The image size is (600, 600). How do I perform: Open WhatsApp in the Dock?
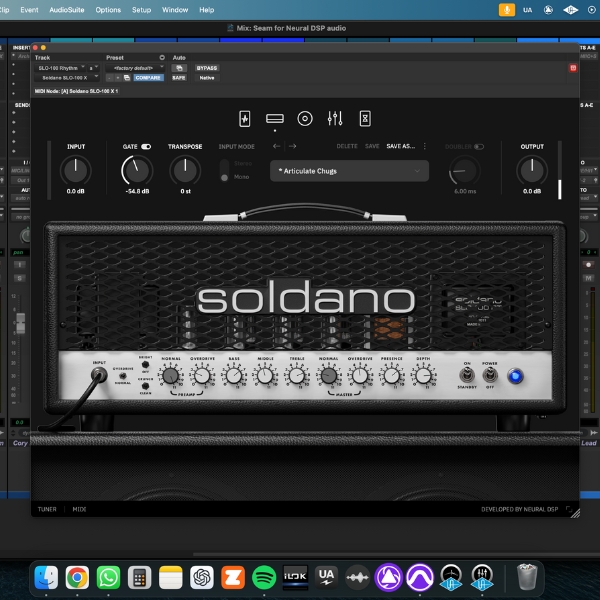108,577
